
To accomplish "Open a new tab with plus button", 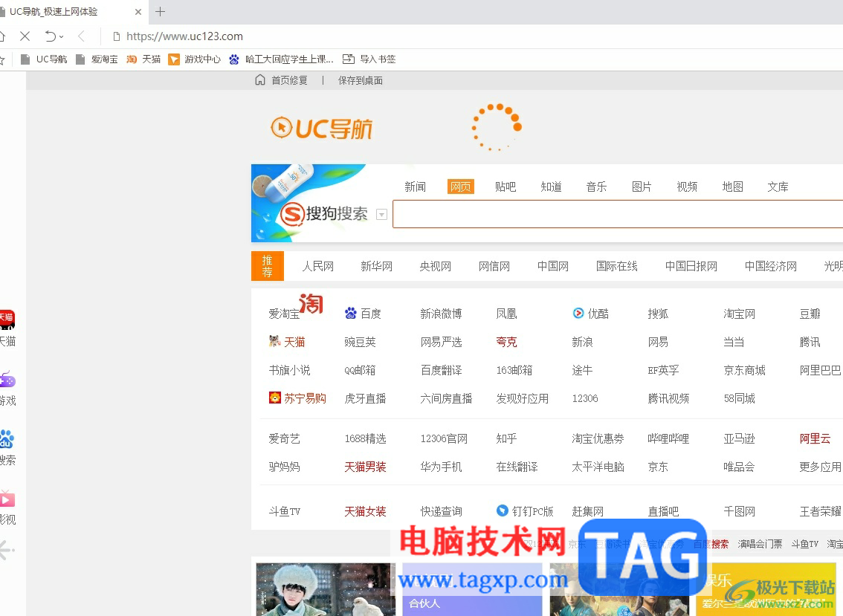I will (x=160, y=11).
